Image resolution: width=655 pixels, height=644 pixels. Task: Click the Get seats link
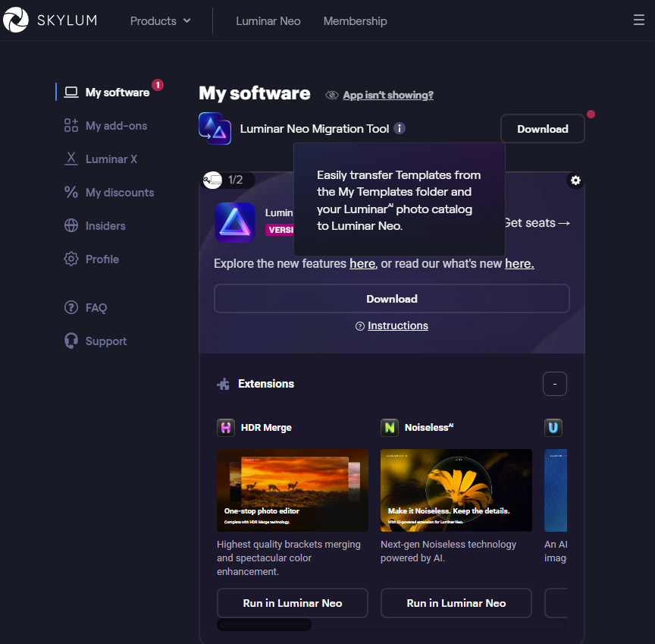click(x=537, y=223)
